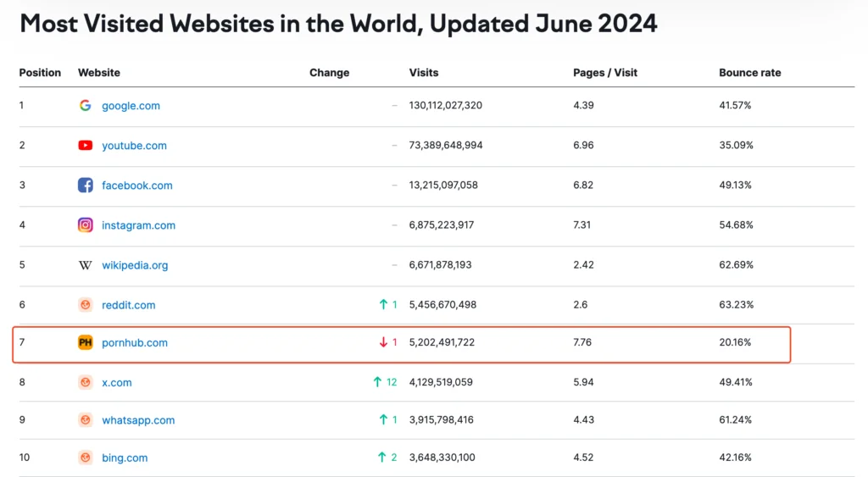Image resolution: width=868 pixels, height=477 pixels.
Task: Click the green up arrow for x.com
Action: click(x=377, y=383)
